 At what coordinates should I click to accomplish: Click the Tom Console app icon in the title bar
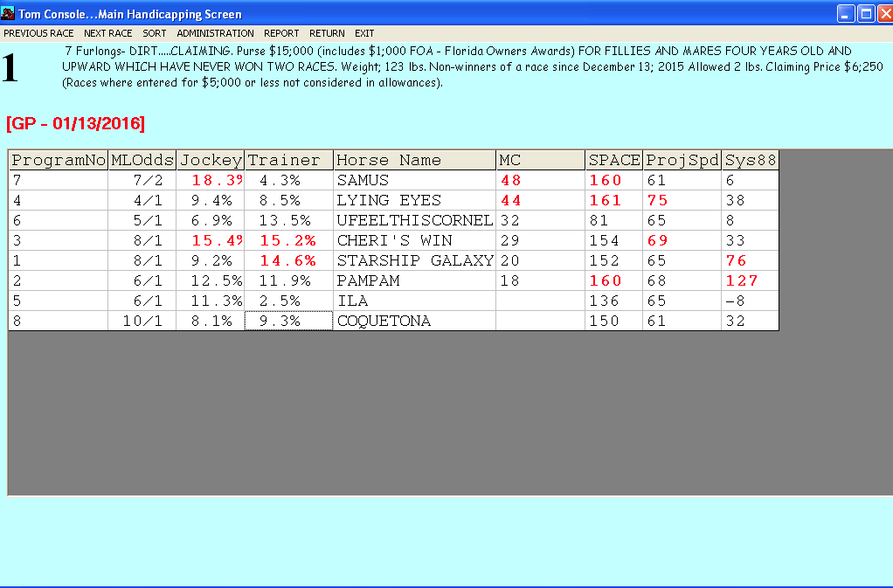(8, 14)
